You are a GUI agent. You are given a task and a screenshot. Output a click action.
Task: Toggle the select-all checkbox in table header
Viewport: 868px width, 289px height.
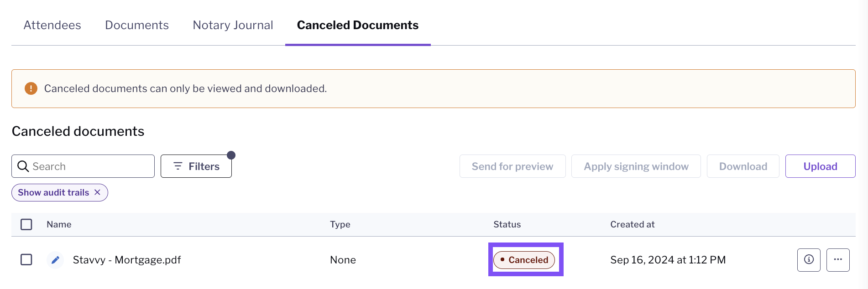pos(26,224)
